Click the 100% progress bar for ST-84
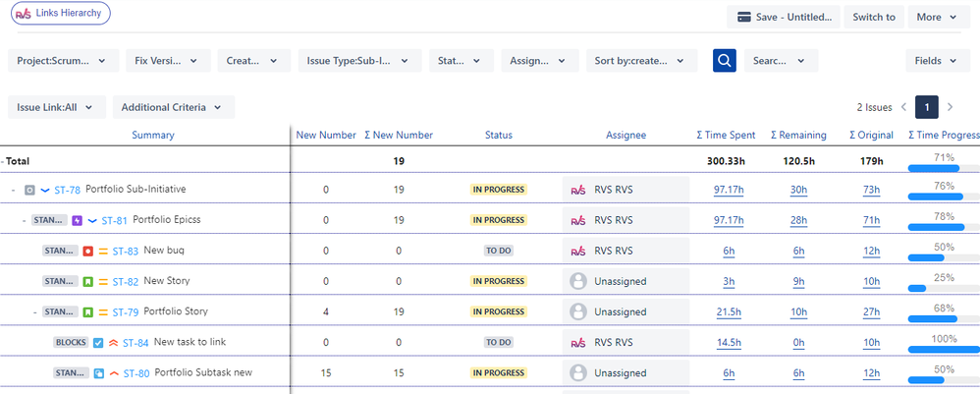Screen dimensions: 980x394 944,350
